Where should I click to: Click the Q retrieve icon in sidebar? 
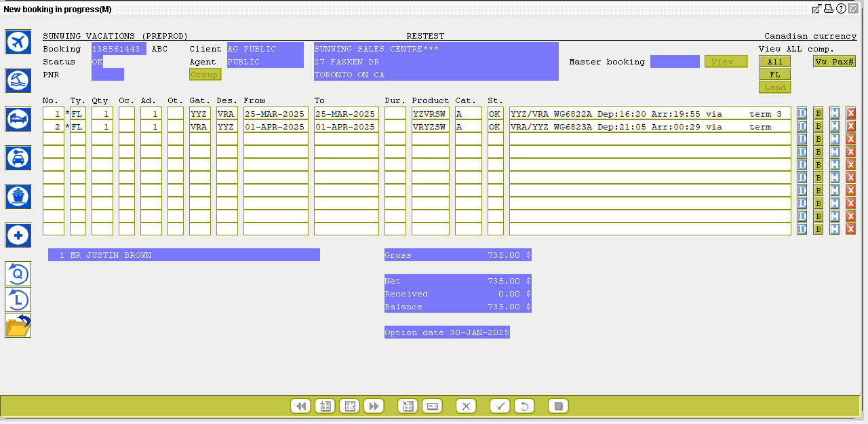click(18, 274)
